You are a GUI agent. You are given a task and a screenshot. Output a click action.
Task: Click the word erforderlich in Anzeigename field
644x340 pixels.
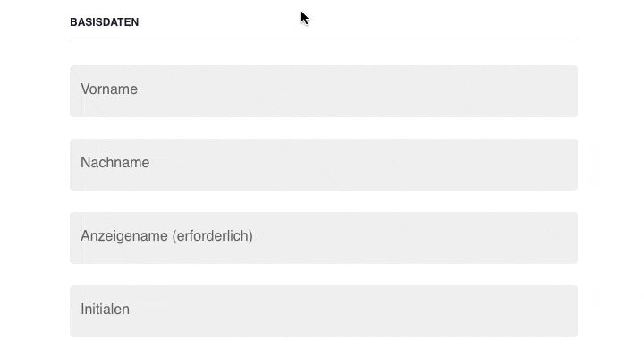213,236
